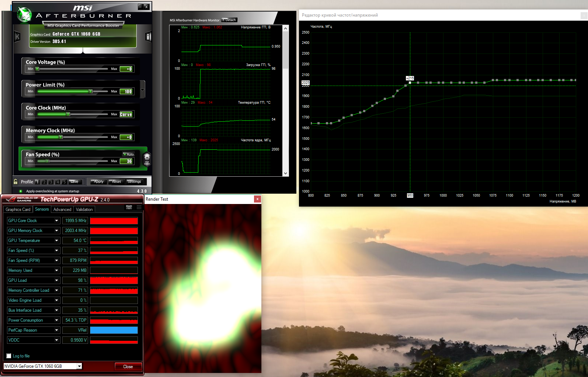Screen dimensions: 588x377
Task: Click the Fan Speed slider handle
Action: pyautogui.click(x=48, y=161)
